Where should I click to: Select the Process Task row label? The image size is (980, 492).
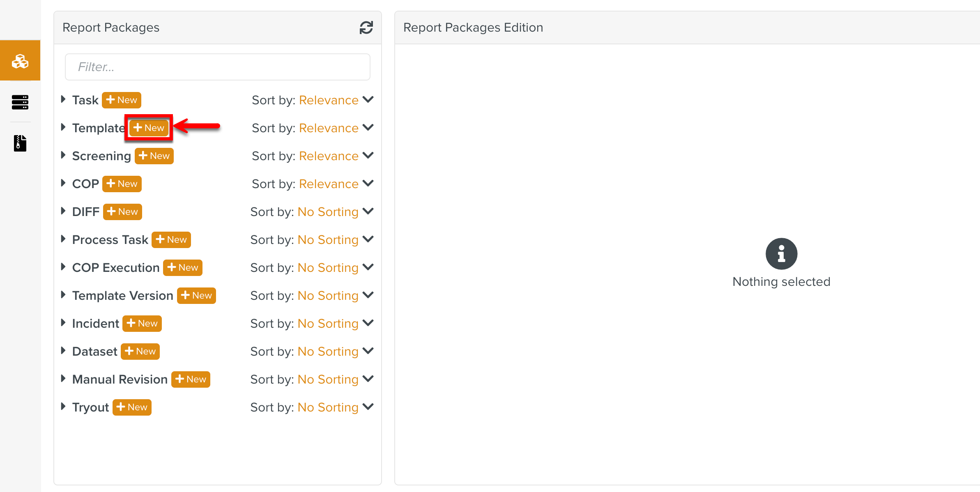coord(110,240)
